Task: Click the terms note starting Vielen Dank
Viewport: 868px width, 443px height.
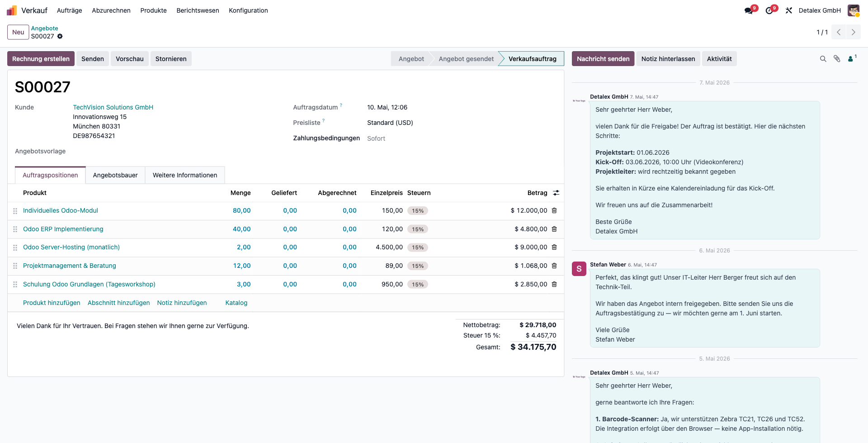Action: [x=133, y=326]
